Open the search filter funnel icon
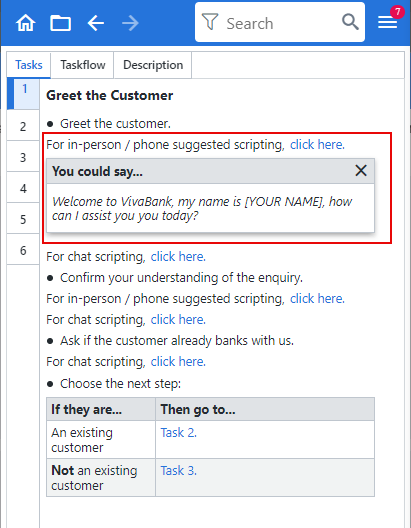 tap(210, 22)
